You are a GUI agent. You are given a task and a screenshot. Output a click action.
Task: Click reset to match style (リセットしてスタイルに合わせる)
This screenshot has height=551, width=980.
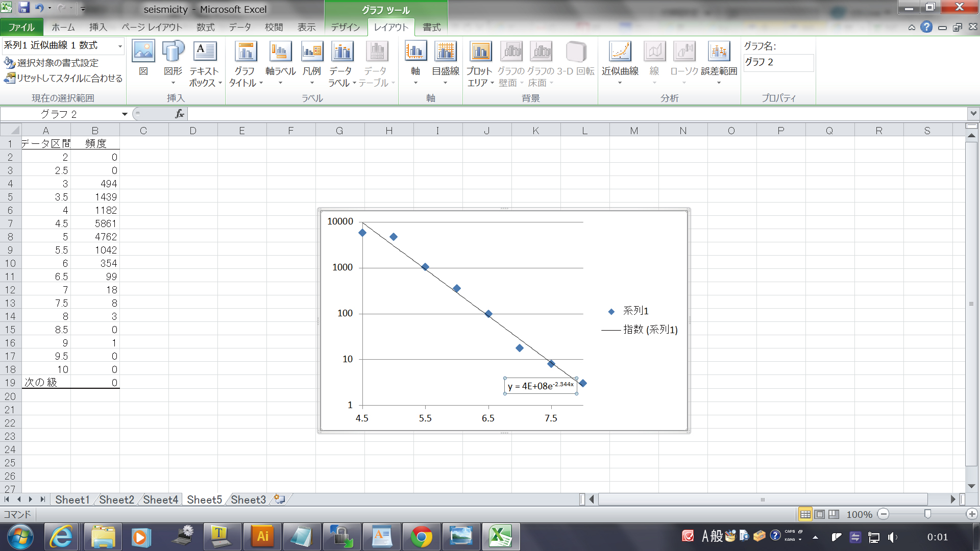tap(63, 78)
